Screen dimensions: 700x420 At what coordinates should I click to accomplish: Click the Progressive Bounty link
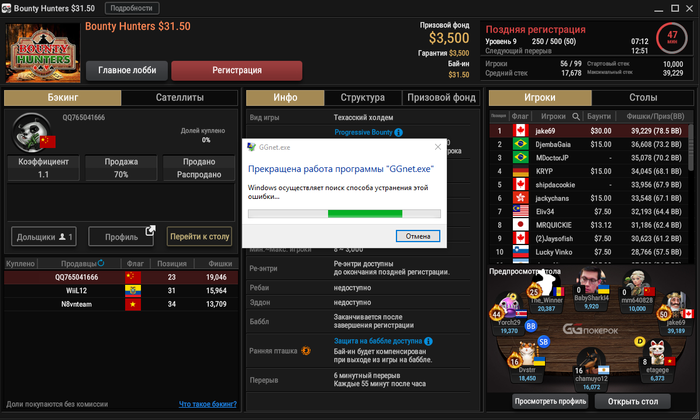click(x=363, y=132)
